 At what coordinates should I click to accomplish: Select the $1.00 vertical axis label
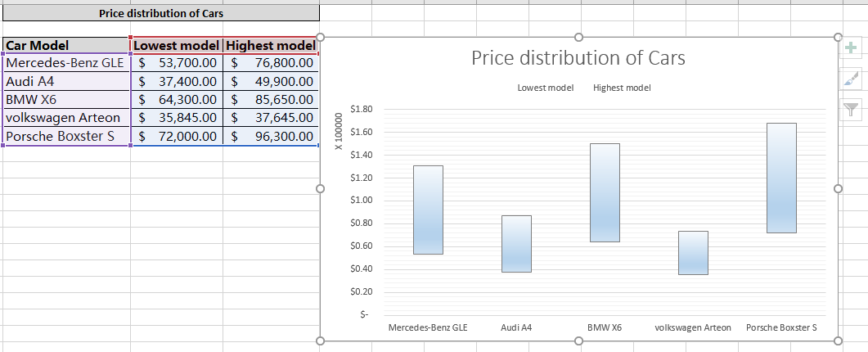(362, 200)
